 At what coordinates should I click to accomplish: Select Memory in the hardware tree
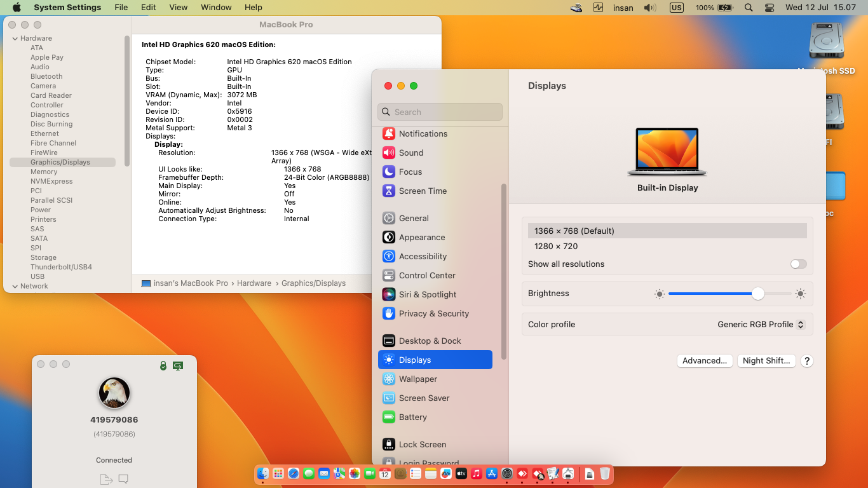click(44, 172)
